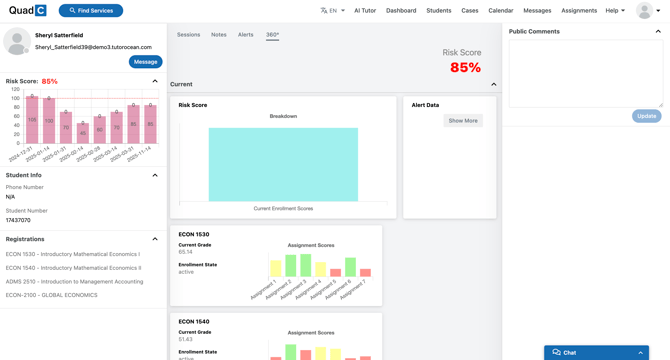Screen dimensions: 670x360
Task: Message Sheryl Satterfield
Action: 145,62
